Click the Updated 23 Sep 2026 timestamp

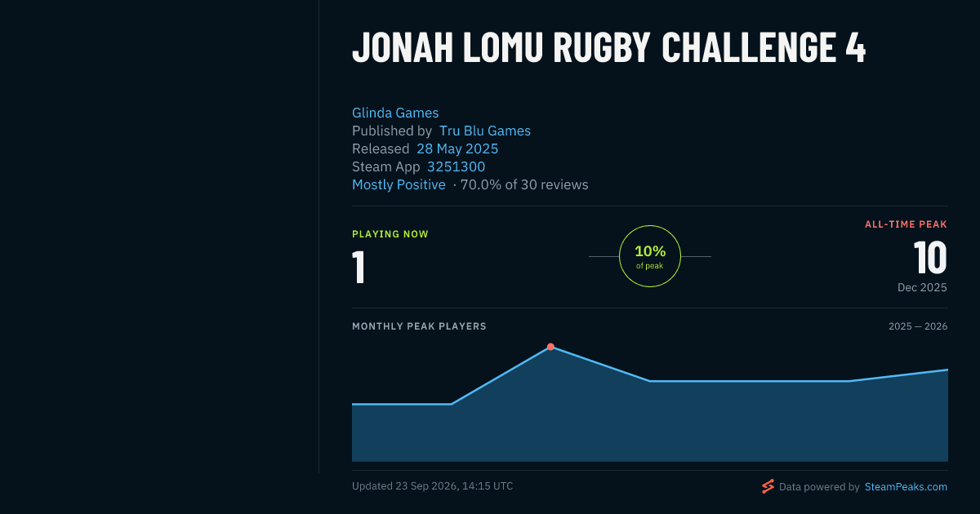click(433, 486)
